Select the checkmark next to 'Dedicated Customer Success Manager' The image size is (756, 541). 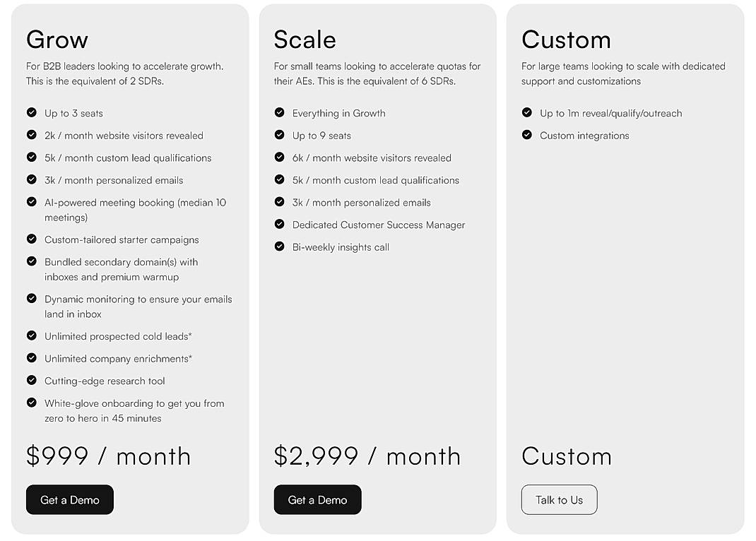coord(280,225)
